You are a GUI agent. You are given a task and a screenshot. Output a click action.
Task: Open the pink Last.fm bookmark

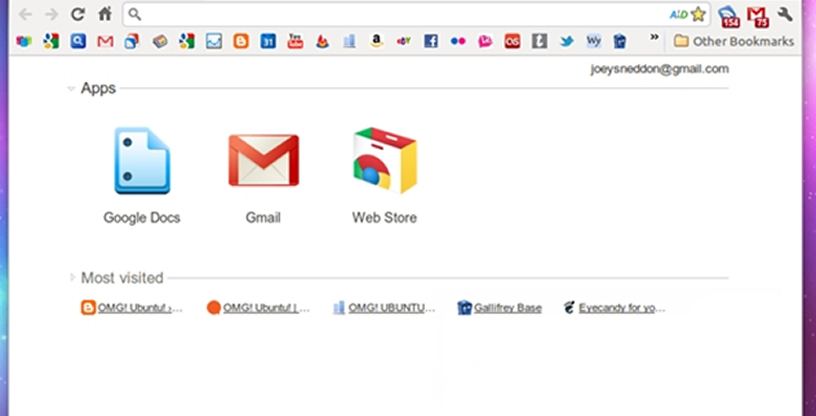[x=485, y=41]
